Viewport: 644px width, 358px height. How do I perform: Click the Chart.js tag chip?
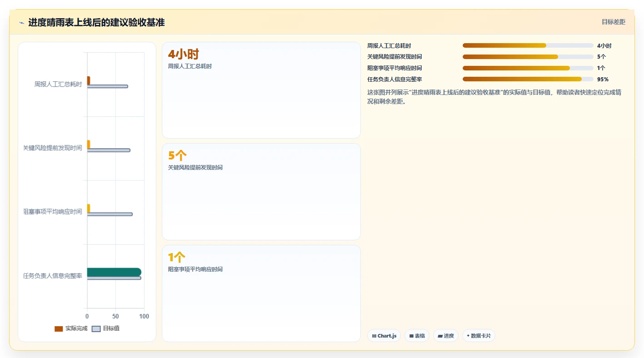coord(384,336)
